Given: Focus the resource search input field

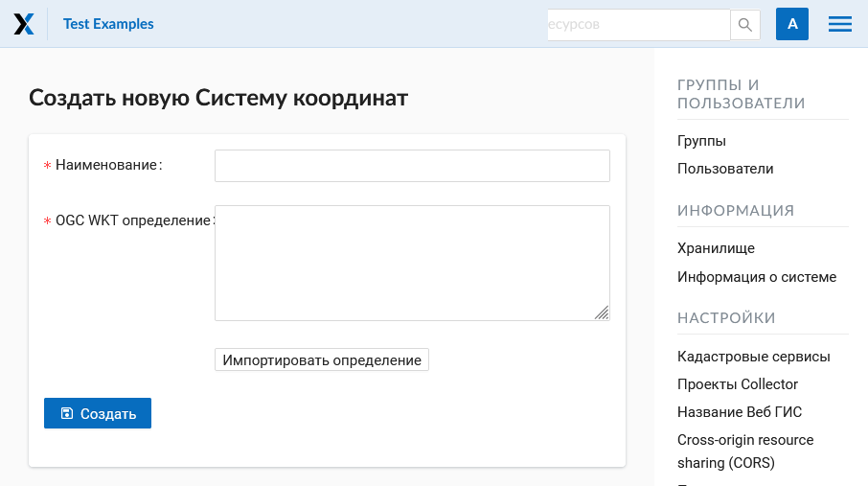Looking at the screenshot, I should pyautogui.click(x=639, y=24).
